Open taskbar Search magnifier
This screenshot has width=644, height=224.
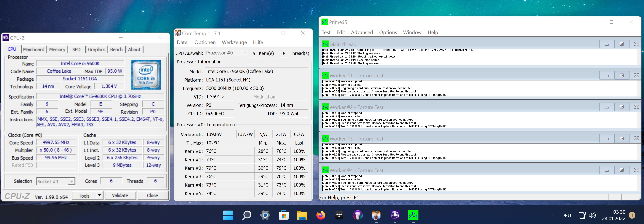click(x=246, y=215)
